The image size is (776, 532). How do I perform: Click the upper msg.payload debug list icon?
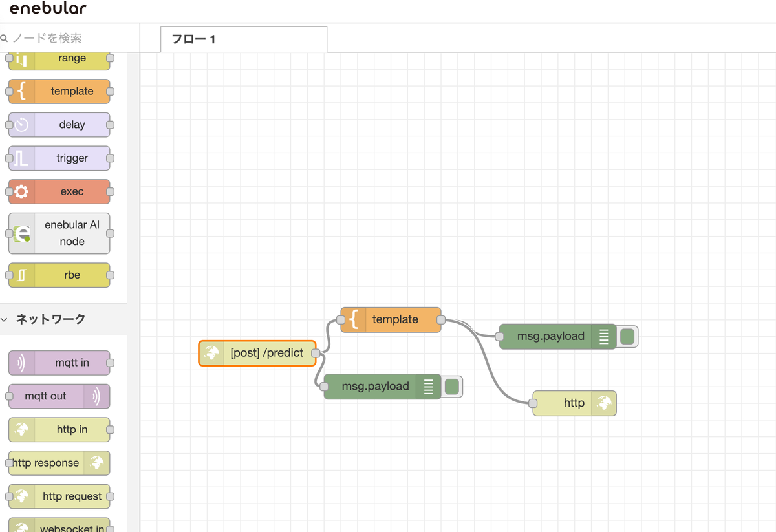click(x=604, y=336)
